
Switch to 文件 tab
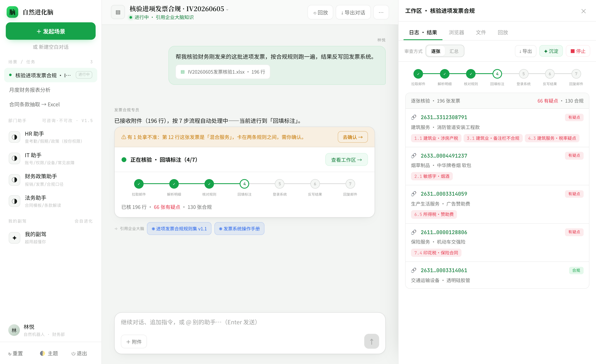pyautogui.click(x=481, y=32)
